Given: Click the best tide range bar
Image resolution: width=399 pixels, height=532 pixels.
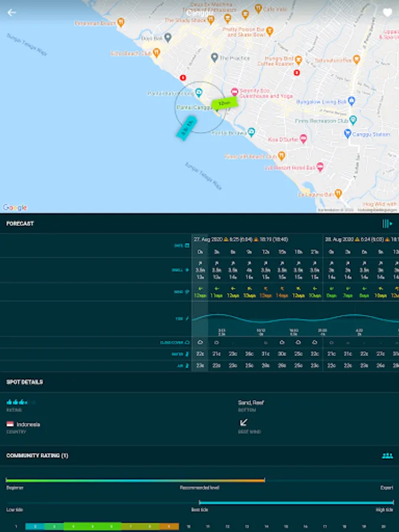Looking at the screenshot, I should click(x=296, y=503).
